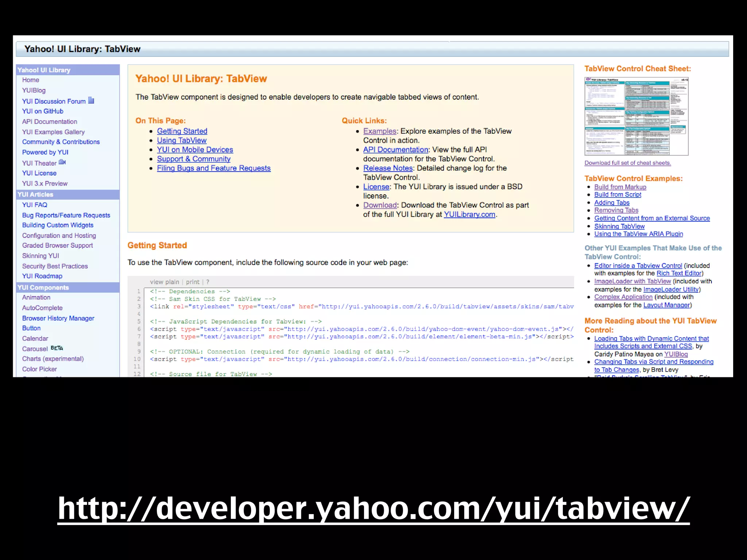
Task: Open the TabView cheat sheet thumbnail
Action: pyautogui.click(x=636, y=116)
